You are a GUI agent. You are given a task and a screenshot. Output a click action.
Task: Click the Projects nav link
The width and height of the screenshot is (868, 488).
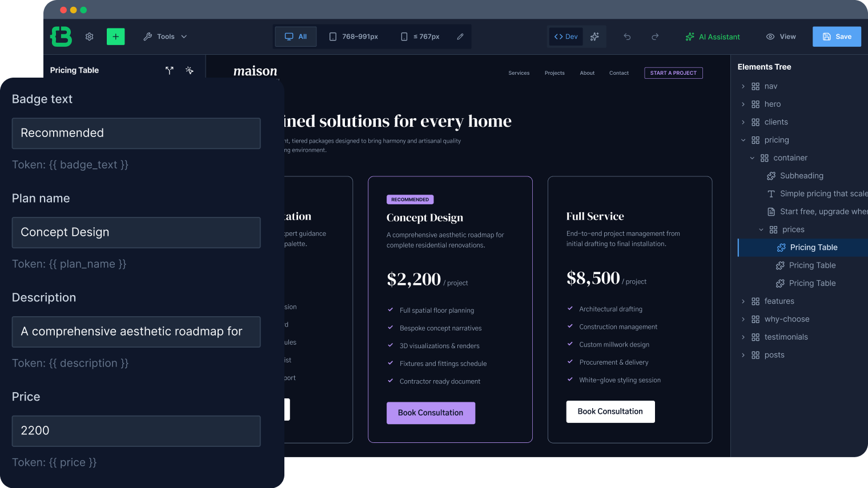pos(554,73)
